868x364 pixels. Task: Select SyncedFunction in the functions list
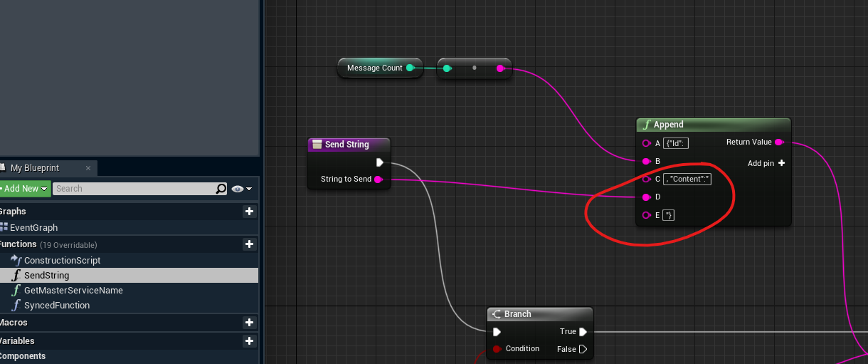point(57,306)
